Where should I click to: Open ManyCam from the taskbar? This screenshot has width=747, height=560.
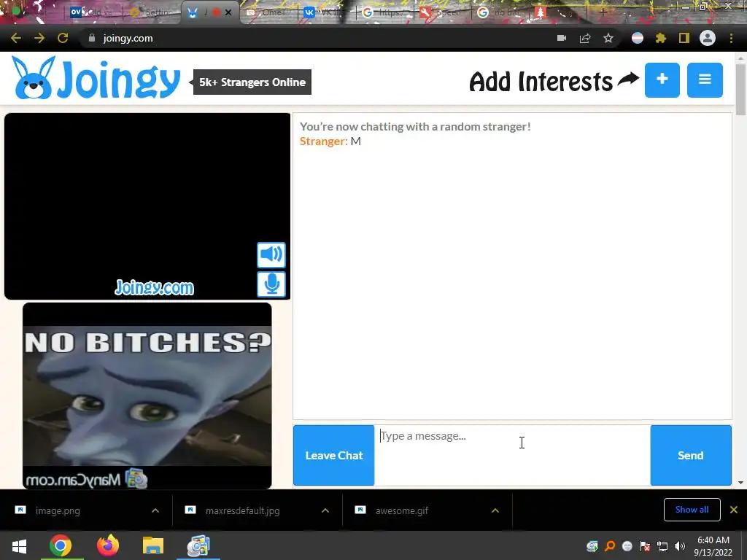[198, 545]
